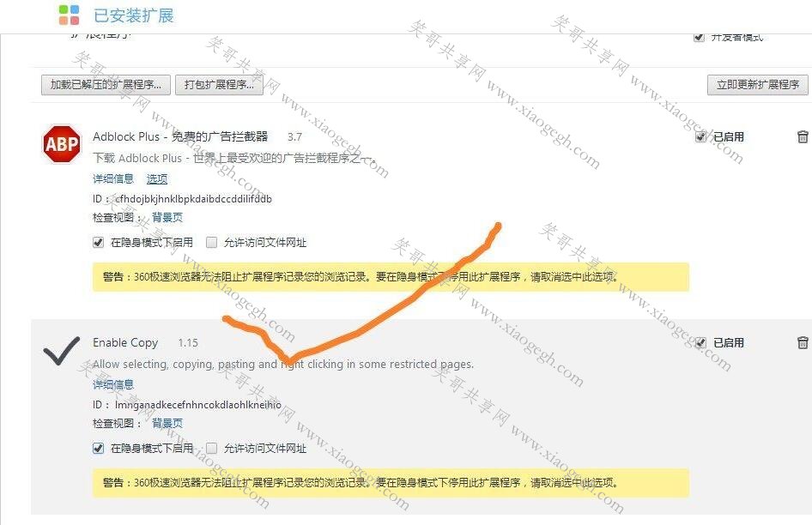Disable Adblock Plus via 已启用 checkbox
This screenshot has height=525, width=812.
pyautogui.click(x=700, y=136)
